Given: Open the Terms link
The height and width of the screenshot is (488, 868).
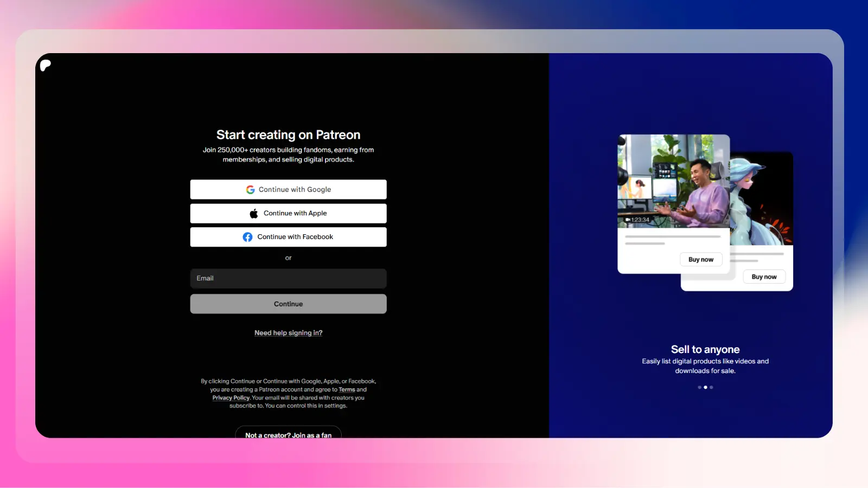Looking at the screenshot, I should (x=347, y=390).
